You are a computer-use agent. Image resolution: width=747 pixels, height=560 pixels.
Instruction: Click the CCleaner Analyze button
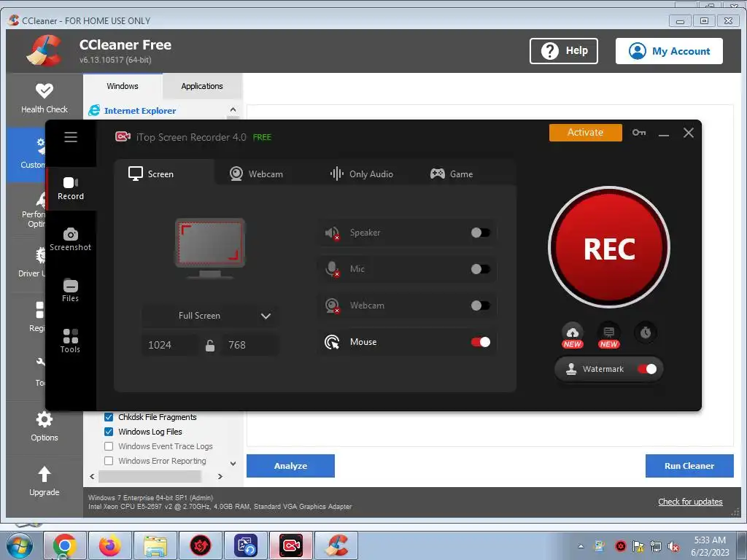point(290,466)
